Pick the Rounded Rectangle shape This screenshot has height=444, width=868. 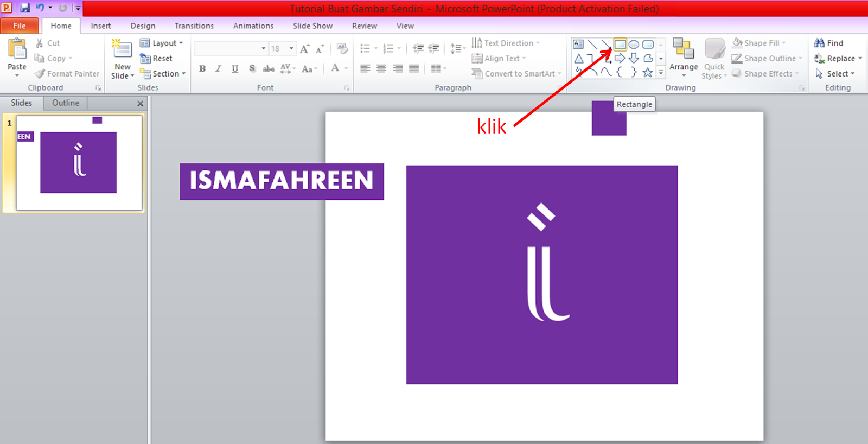coord(648,45)
